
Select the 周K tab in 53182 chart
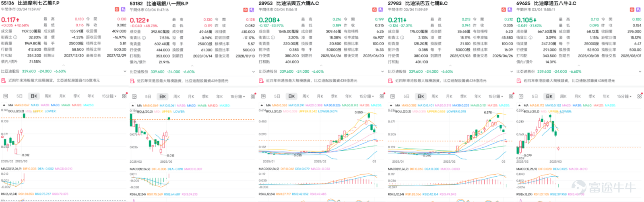coord(177,96)
